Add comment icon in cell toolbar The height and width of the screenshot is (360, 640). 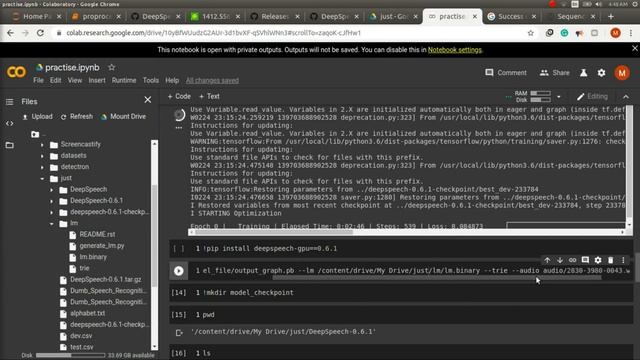click(585, 260)
